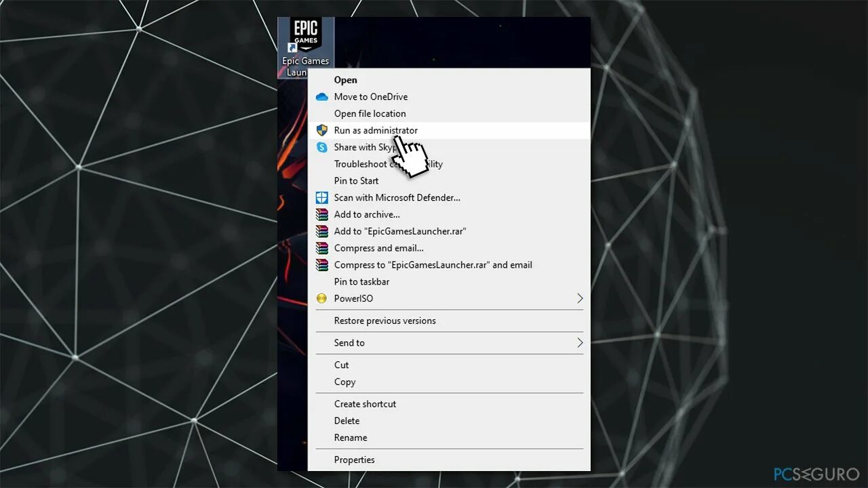Screen dimensions: 868x488
Task: Choose Pin to taskbar
Action: pyautogui.click(x=449, y=282)
